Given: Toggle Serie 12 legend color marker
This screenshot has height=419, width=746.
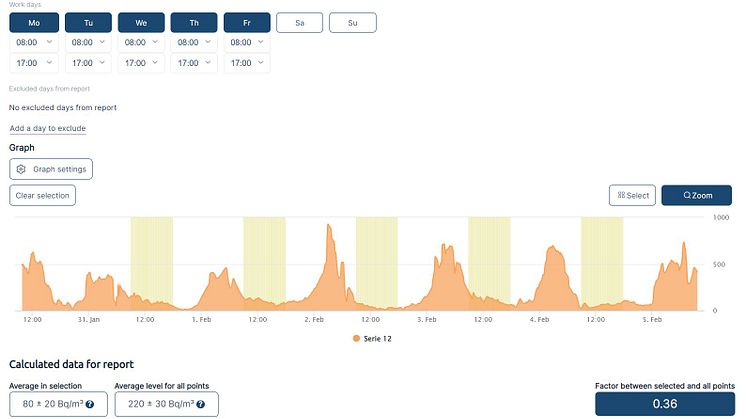Looking at the screenshot, I should point(356,339).
